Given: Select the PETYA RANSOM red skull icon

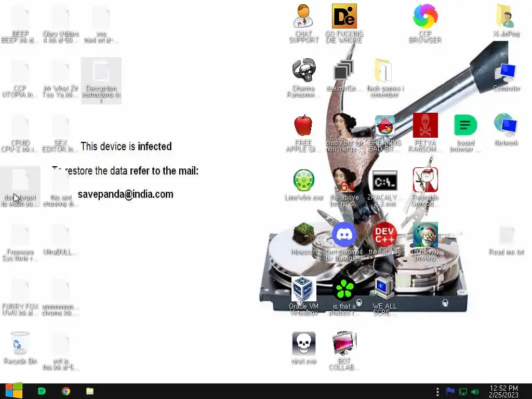Looking at the screenshot, I should (425, 133).
